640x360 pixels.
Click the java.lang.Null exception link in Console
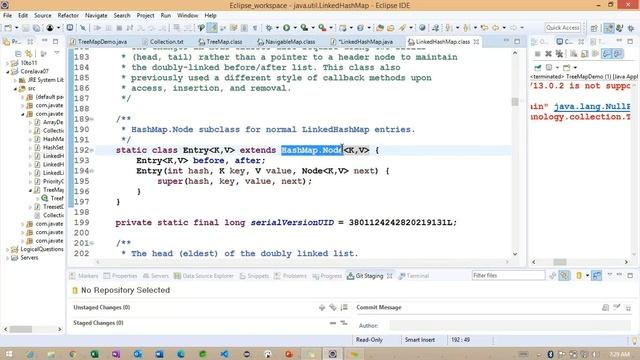[592, 107]
